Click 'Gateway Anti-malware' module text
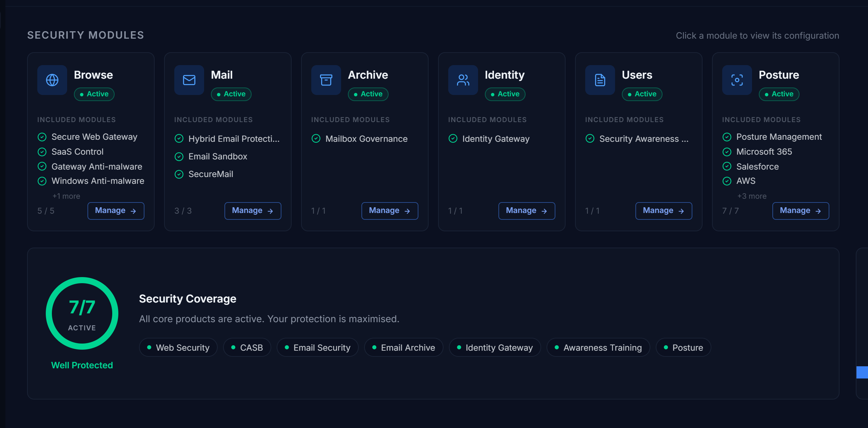 pyautogui.click(x=97, y=167)
